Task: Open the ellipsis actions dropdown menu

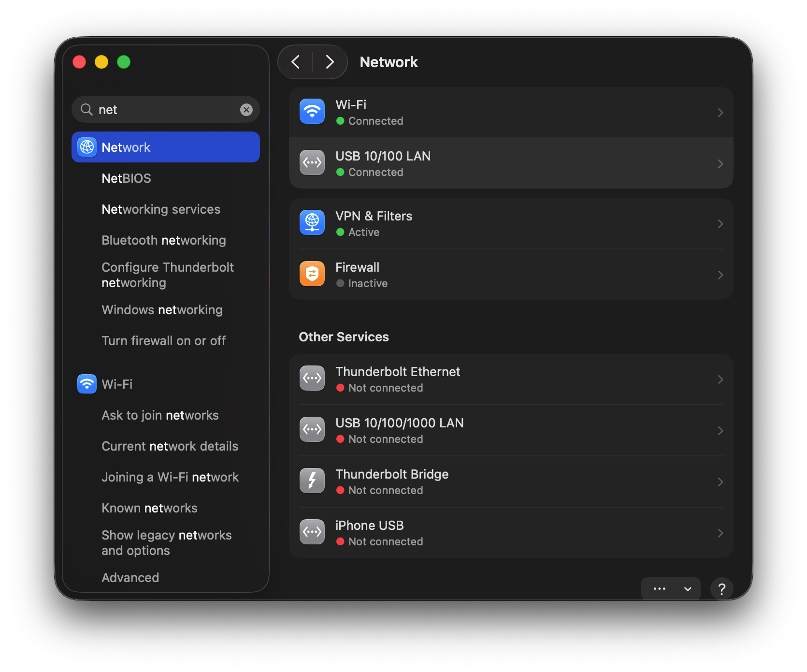Action: (x=670, y=588)
